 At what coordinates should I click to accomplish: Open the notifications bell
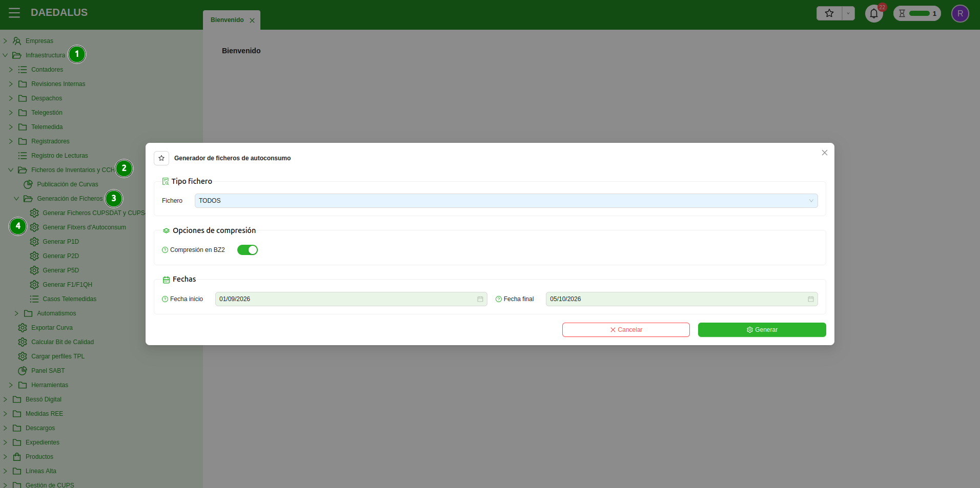click(874, 13)
